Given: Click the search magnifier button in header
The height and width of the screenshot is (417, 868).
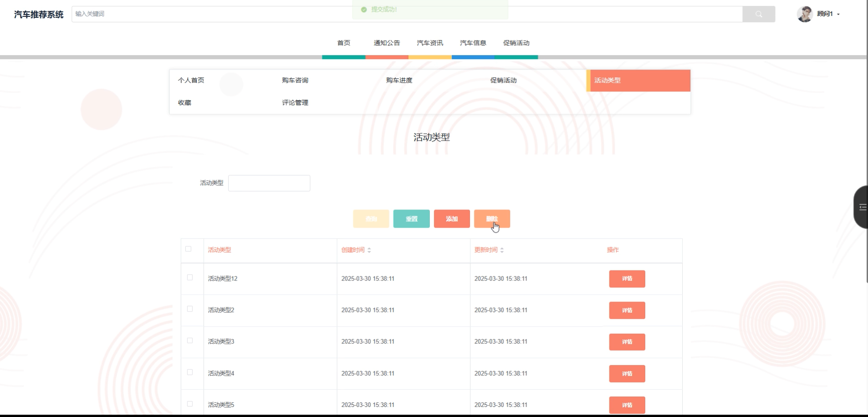Looking at the screenshot, I should [759, 14].
